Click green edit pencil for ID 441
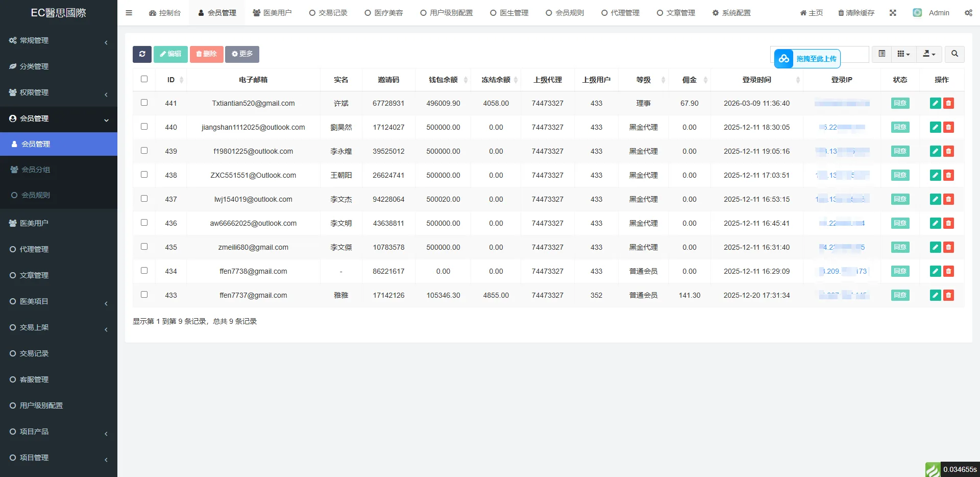Viewport: 980px width, 477px height. point(935,103)
